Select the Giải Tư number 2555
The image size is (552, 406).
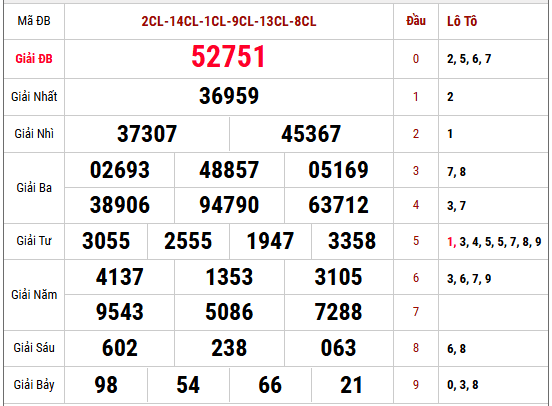188,241
